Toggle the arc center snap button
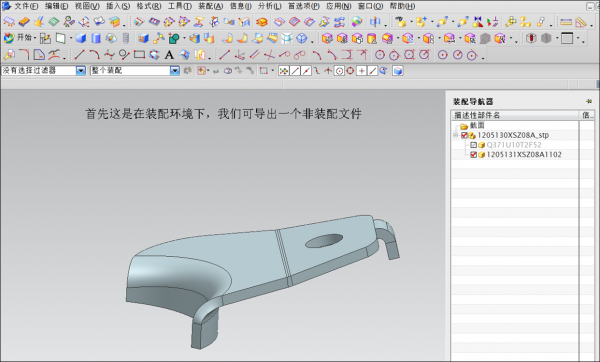 pos(339,71)
